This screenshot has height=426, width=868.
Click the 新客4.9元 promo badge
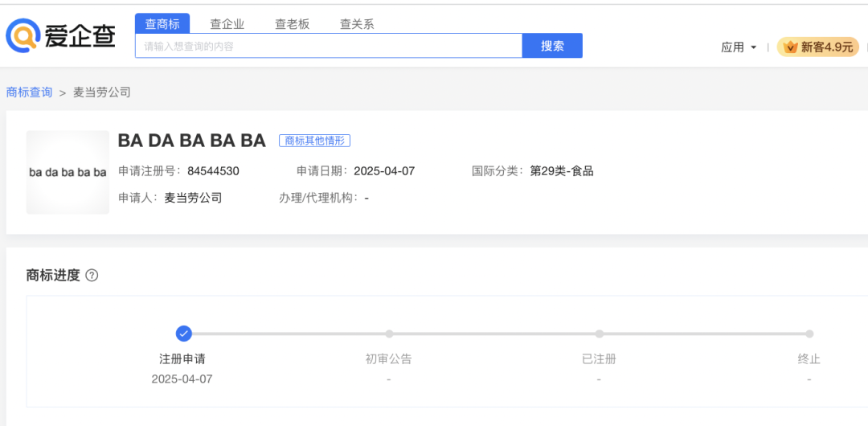coord(818,47)
